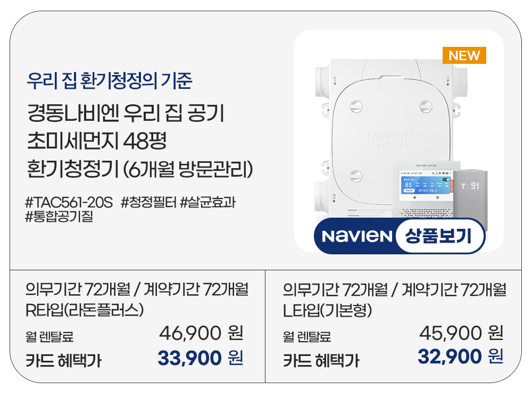Click the 경동나비엔 우리 집 공기 title line
The width and height of the screenshot is (532, 406).
tap(126, 114)
